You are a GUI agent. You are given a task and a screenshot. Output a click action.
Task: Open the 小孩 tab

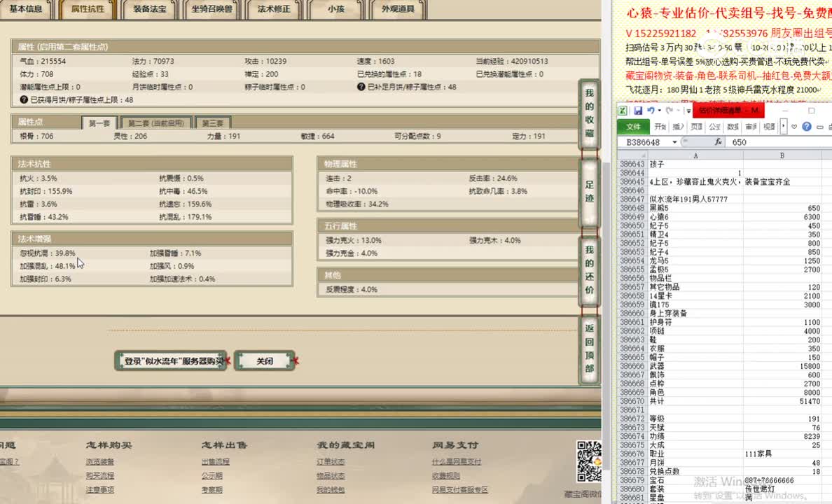tap(336, 9)
